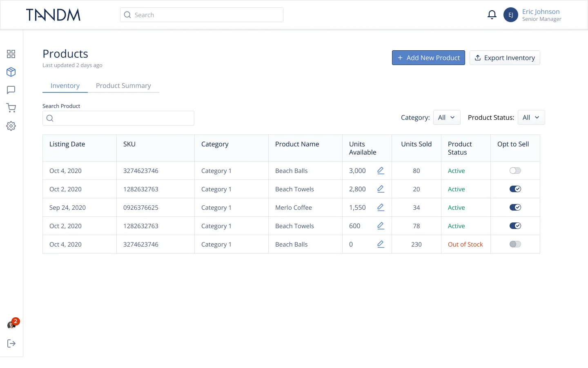588x368 pixels.
Task: Open Eric Johnson profile name
Action: [541, 11]
